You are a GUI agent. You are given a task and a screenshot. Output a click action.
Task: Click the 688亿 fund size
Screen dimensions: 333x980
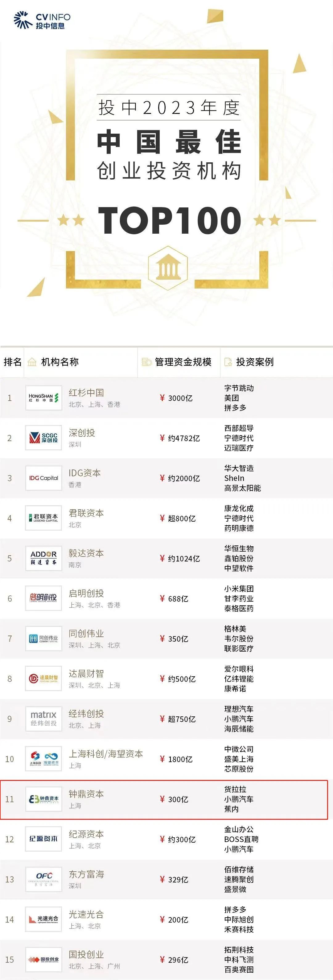pyautogui.click(x=178, y=599)
